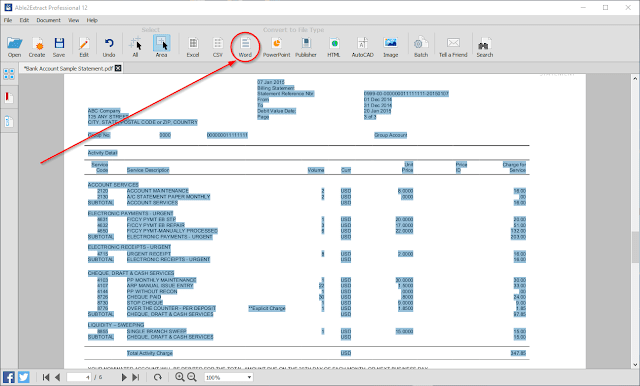Click 'Service Description' column header

pyautogui.click(x=148, y=170)
